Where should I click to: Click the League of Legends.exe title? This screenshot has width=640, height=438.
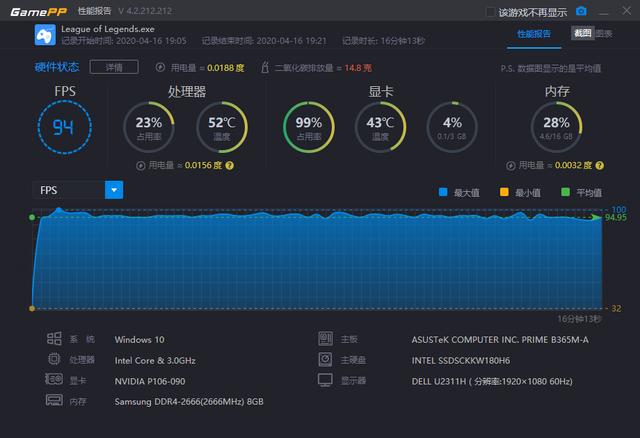[x=108, y=29]
